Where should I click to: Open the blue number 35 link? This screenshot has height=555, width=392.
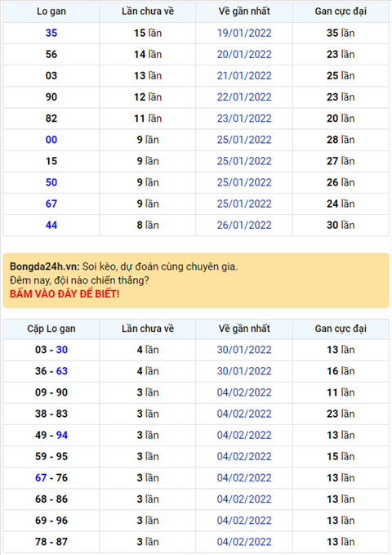point(51,33)
